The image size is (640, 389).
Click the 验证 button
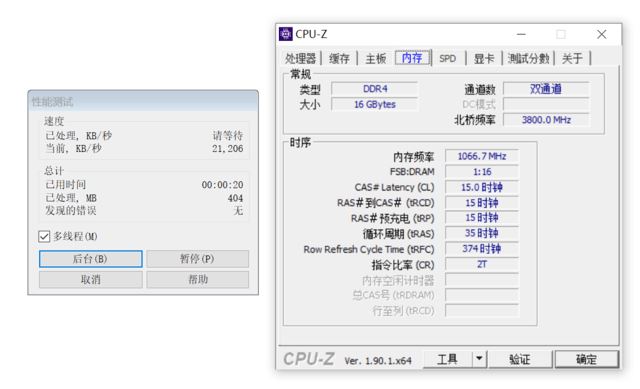pyautogui.click(x=520, y=359)
